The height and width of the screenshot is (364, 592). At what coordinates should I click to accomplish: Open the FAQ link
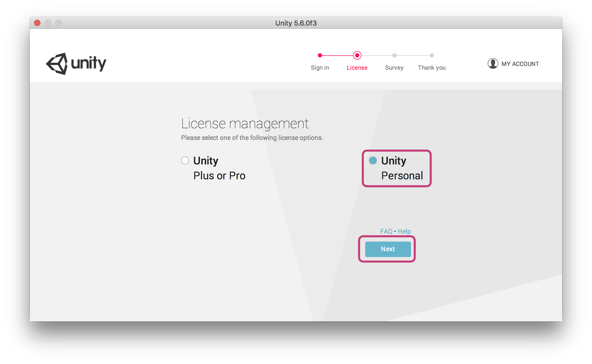tap(386, 231)
